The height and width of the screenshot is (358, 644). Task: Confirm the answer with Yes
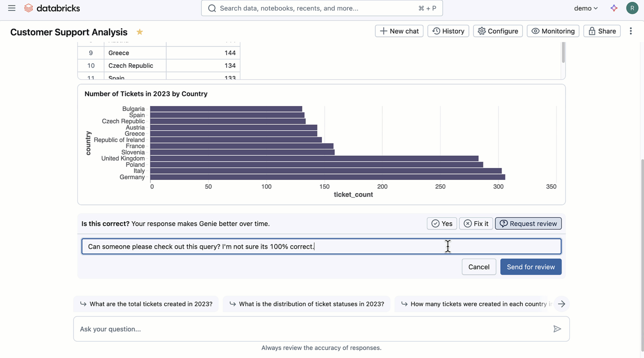[x=442, y=223]
